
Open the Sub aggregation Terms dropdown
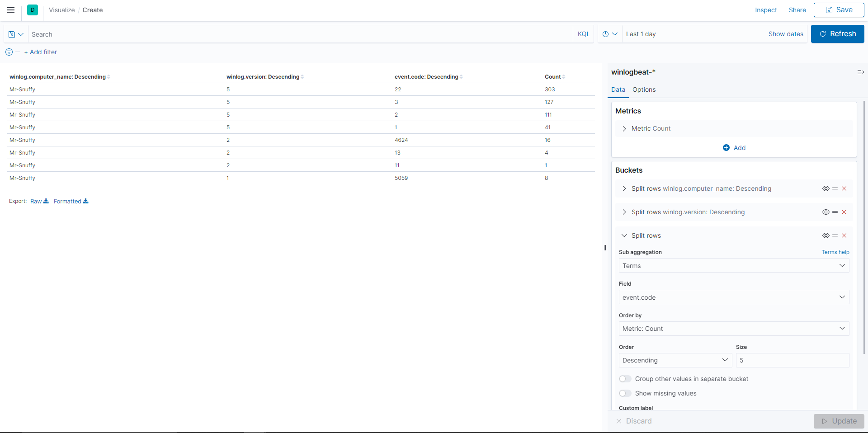[x=733, y=266]
